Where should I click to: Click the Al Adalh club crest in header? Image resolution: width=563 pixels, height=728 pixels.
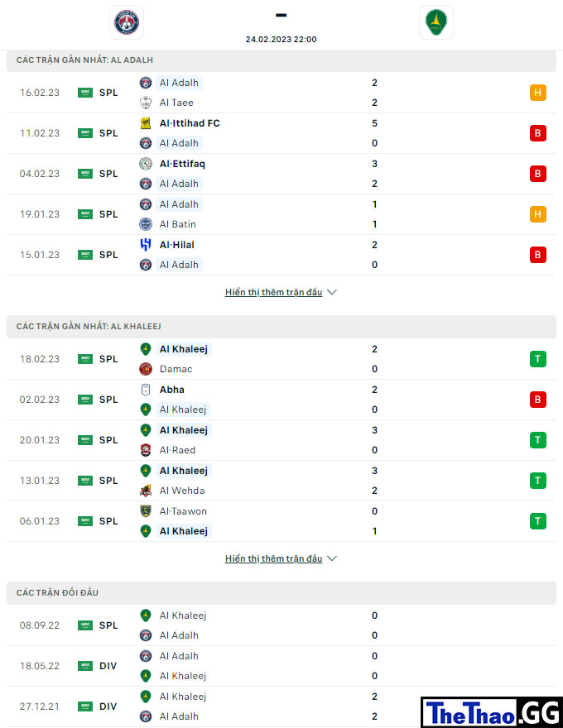point(127,22)
